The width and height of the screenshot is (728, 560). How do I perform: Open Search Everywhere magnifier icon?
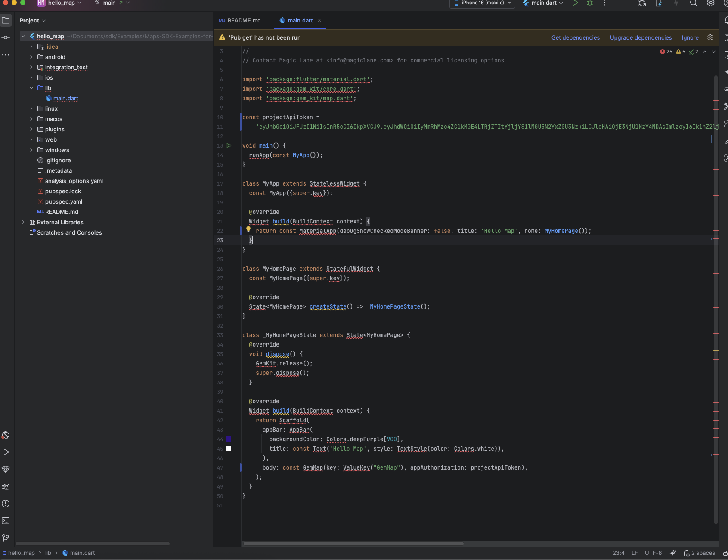[693, 3]
